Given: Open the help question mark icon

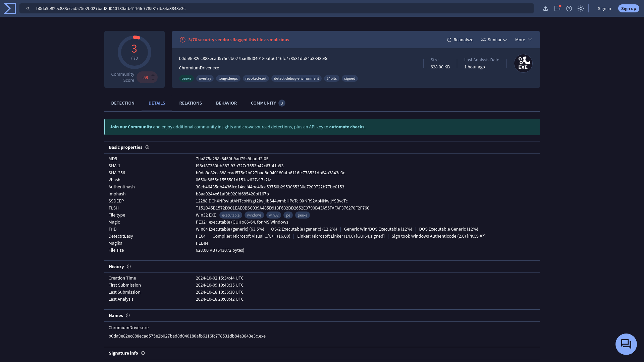Looking at the screenshot, I should 569,9.
